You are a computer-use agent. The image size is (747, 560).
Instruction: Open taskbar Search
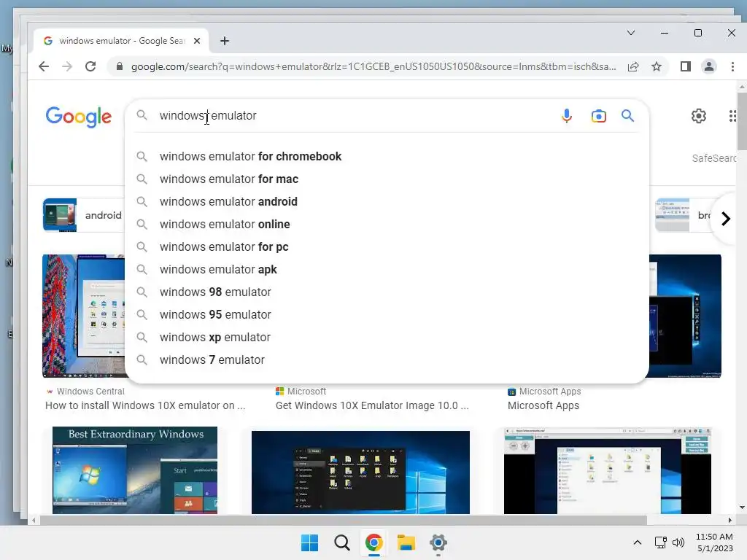[341, 542]
